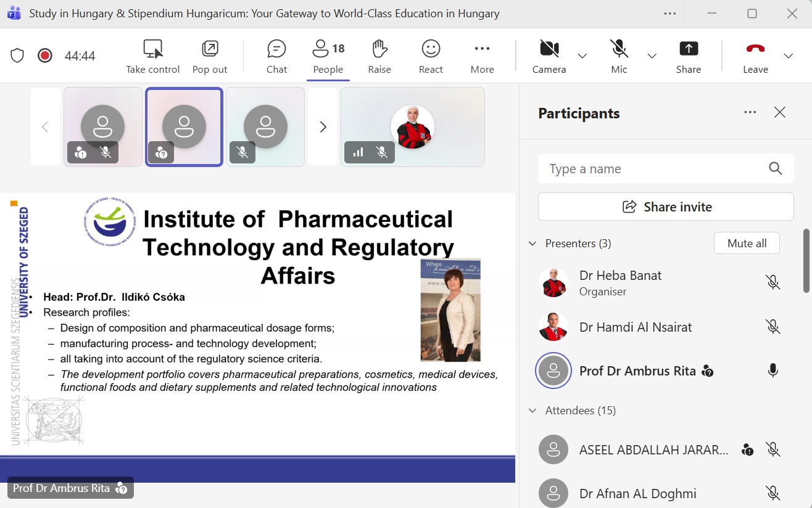Collapse the Presenters section
Screen dimensions: 812x508
(x=532, y=244)
